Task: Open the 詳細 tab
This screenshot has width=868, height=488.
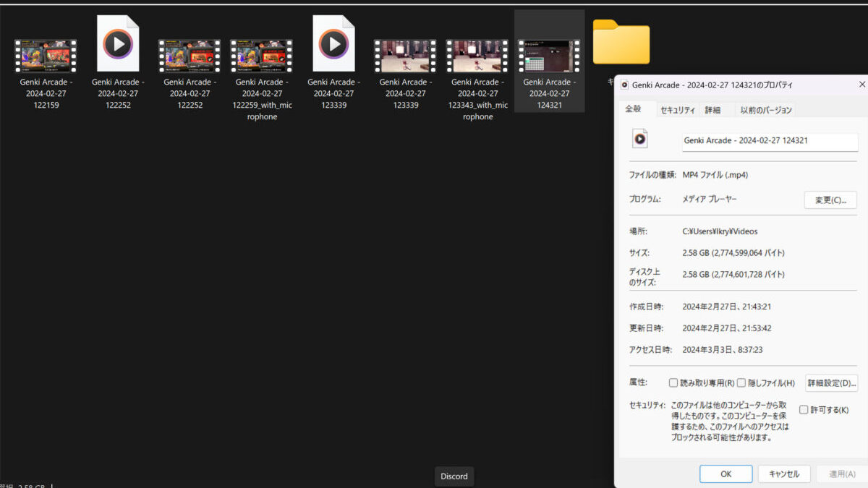Action: [712, 110]
